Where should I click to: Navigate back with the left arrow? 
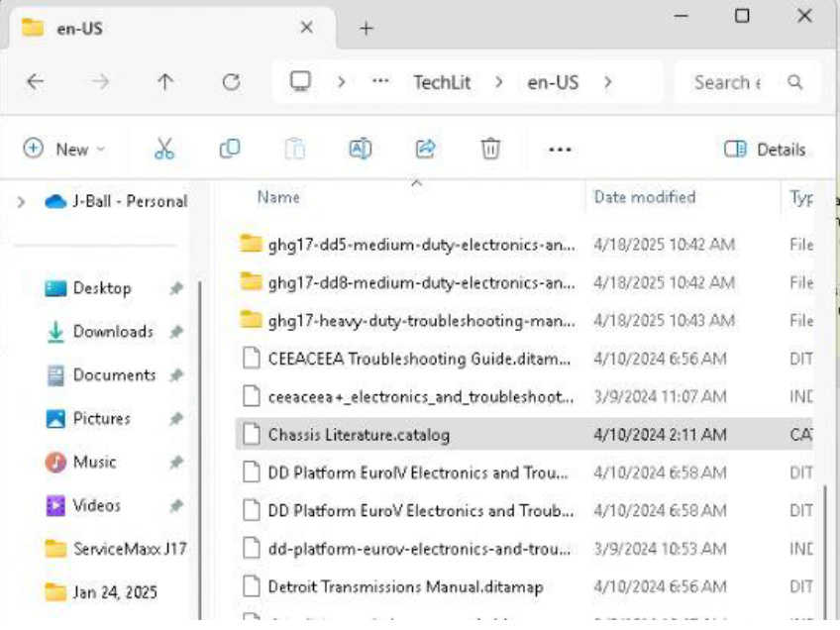coord(36,83)
